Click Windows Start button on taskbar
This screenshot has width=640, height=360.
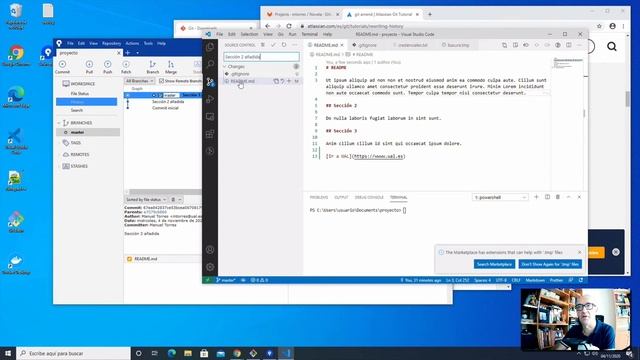pyautogui.click(x=8, y=353)
